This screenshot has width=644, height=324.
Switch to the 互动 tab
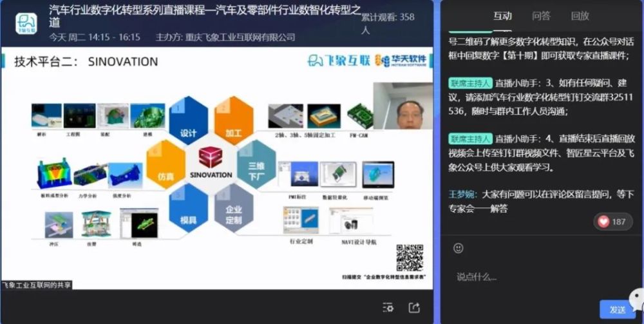[502, 16]
